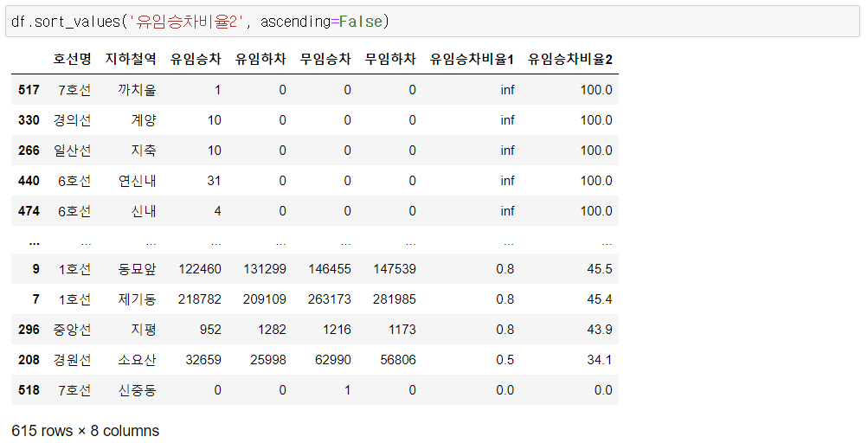
Task: Click row index 266
Action: [x=29, y=151]
